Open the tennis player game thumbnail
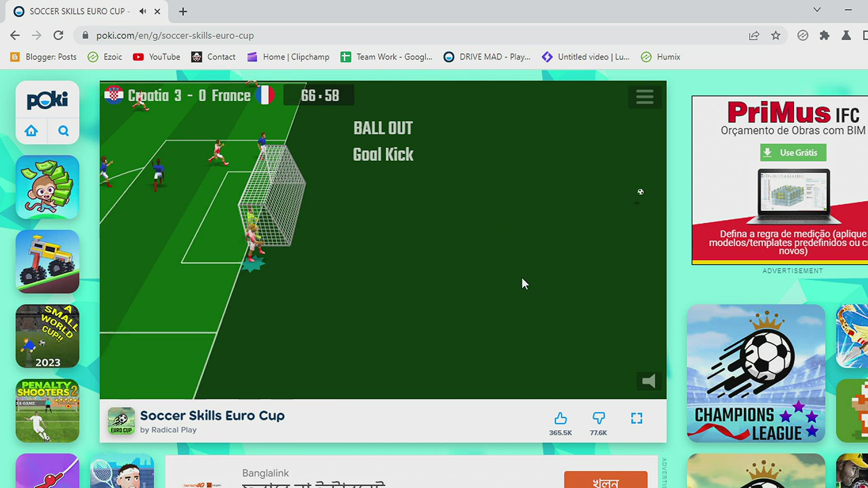This screenshot has width=868, height=488. [122, 471]
